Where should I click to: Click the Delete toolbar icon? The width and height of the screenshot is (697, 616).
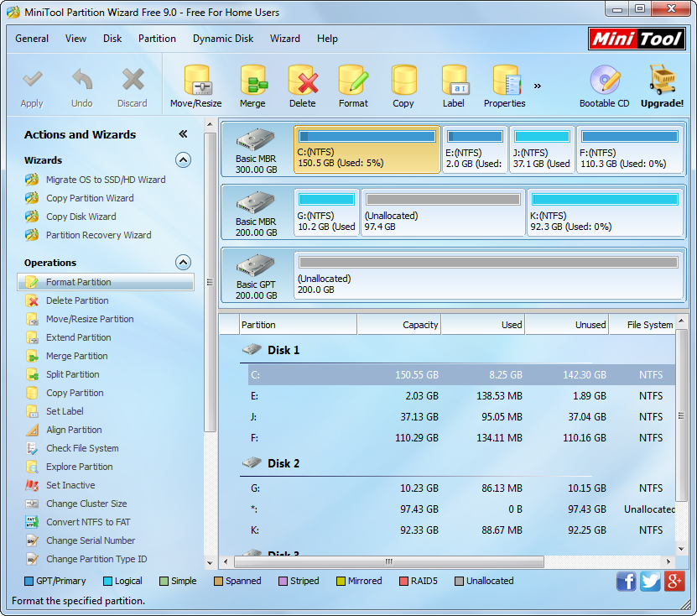(303, 80)
